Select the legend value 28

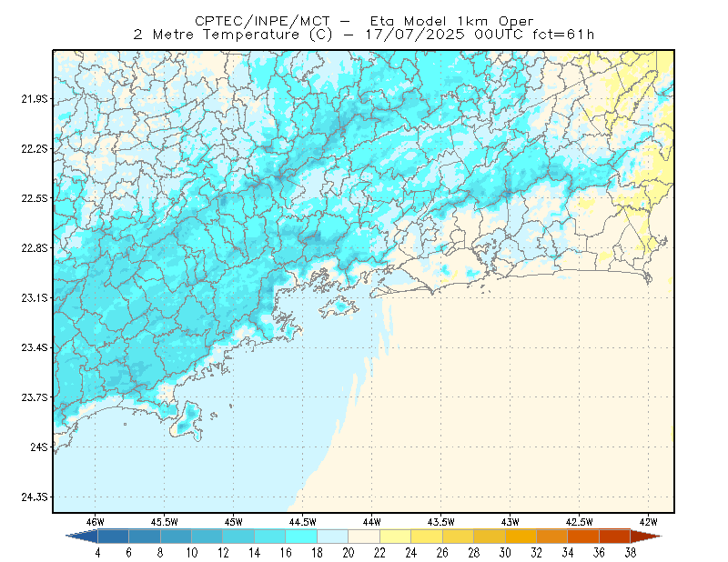click(x=473, y=553)
